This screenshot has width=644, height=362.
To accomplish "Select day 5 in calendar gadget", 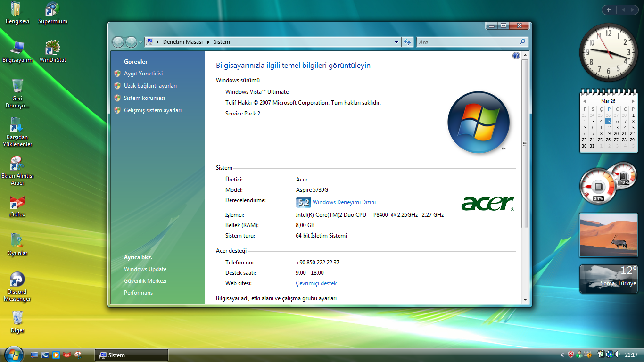I will pyautogui.click(x=609, y=121).
